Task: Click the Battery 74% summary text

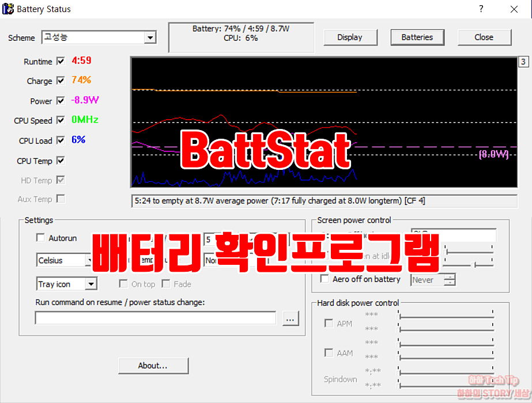Action: pyautogui.click(x=241, y=29)
